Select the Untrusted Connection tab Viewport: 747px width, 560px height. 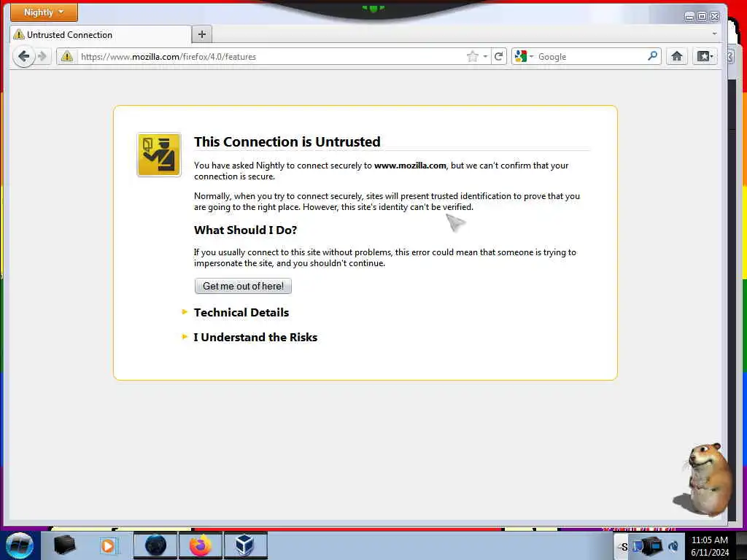tap(101, 35)
